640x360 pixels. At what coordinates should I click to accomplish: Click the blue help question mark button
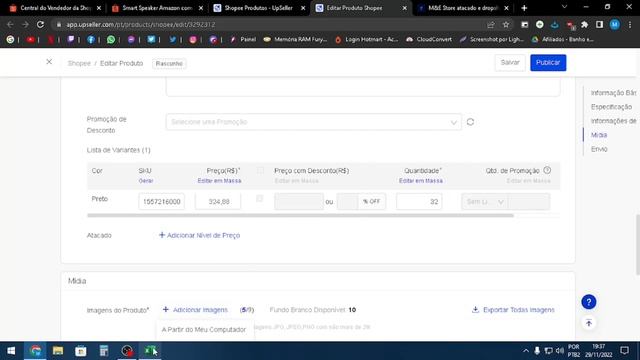click(589, 302)
